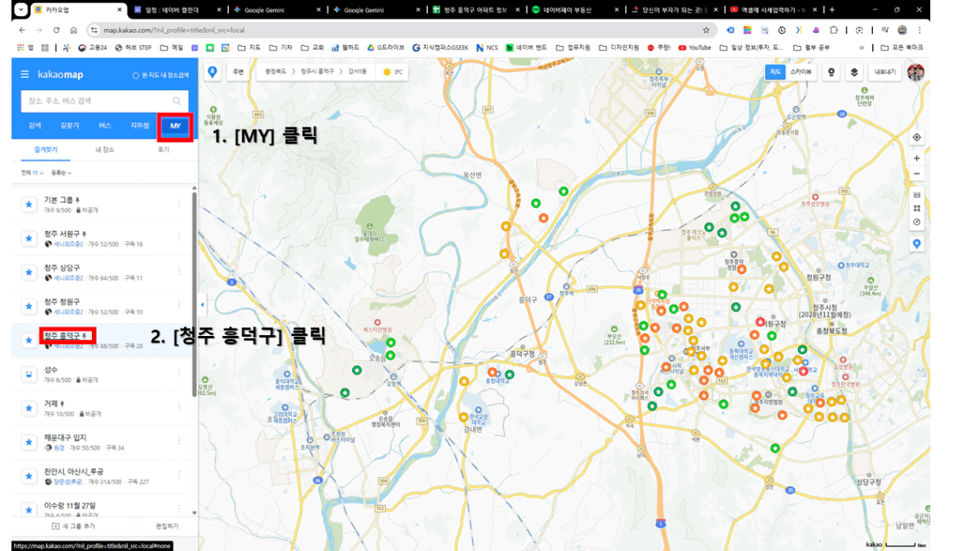Open the kakaomap hamburger menu

pos(25,75)
